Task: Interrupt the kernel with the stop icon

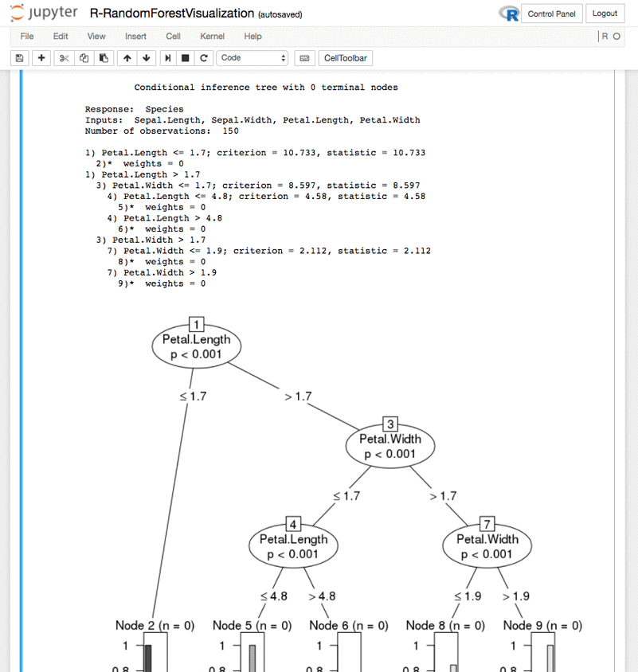Action: pyautogui.click(x=187, y=57)
